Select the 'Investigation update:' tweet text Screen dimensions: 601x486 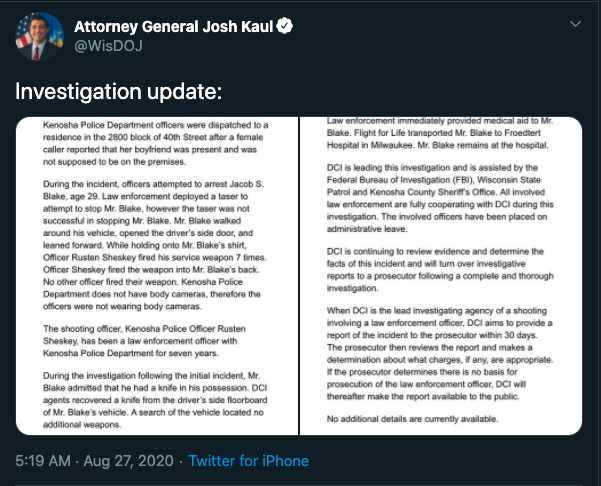click(118, 92)
